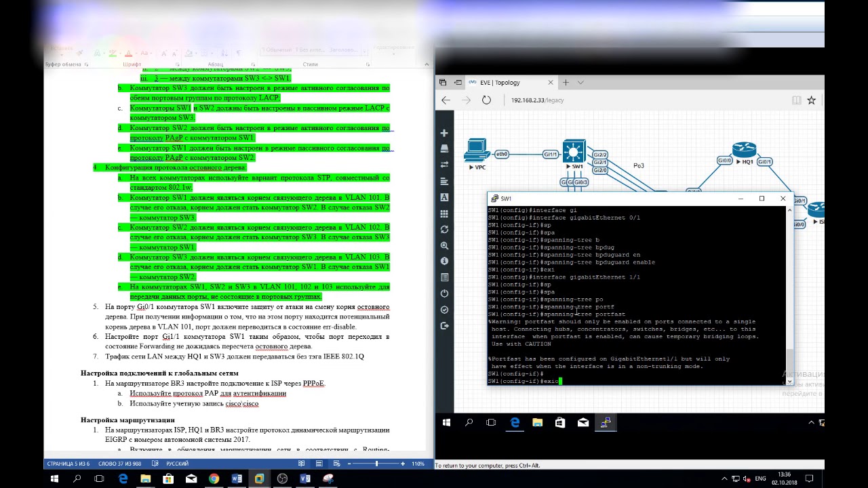
Task: Expand the Word Styles gallery arrow
Action: pyautogui.click(x=366, y=51)
